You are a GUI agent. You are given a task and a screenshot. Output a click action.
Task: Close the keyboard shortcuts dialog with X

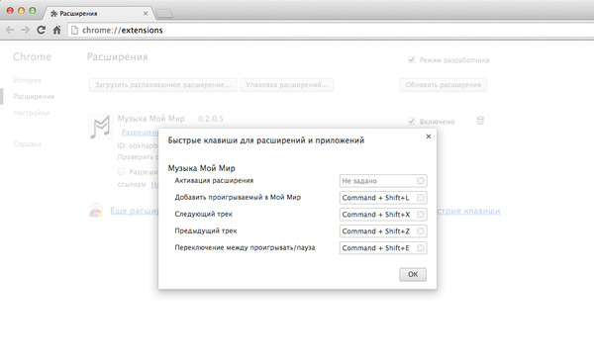[x=429, y=136]
